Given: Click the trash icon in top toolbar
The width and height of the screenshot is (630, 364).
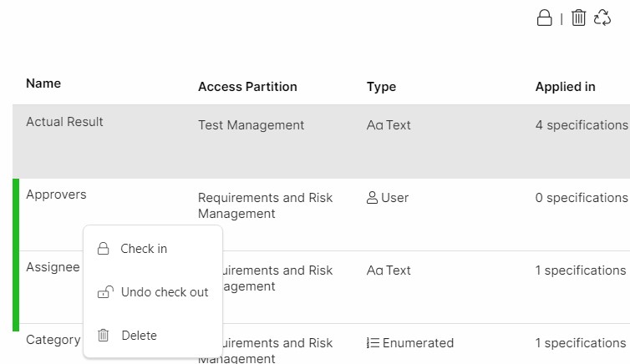Looking at the screenshot, I should 578,18.
